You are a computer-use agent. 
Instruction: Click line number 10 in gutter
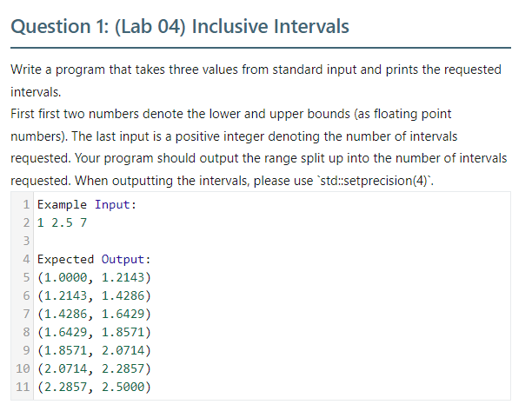23,368
